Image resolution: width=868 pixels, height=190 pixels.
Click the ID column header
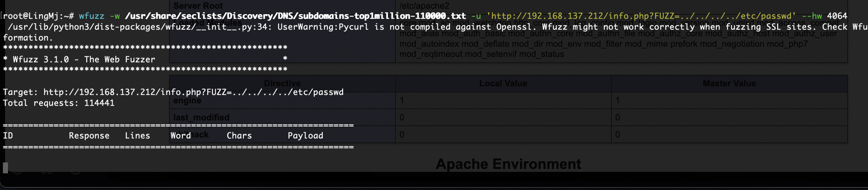tap(8, 136)
